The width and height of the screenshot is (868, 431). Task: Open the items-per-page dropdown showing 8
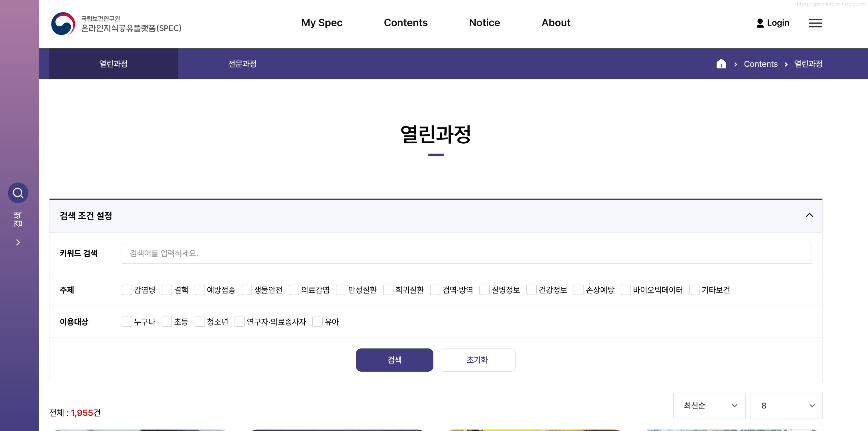786,406
